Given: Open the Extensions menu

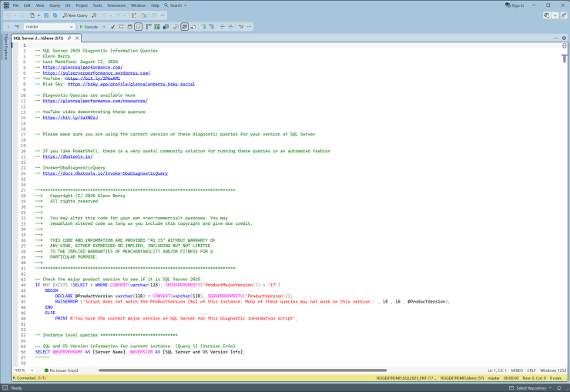Looking at the screenshot, I should pos(116,5).
